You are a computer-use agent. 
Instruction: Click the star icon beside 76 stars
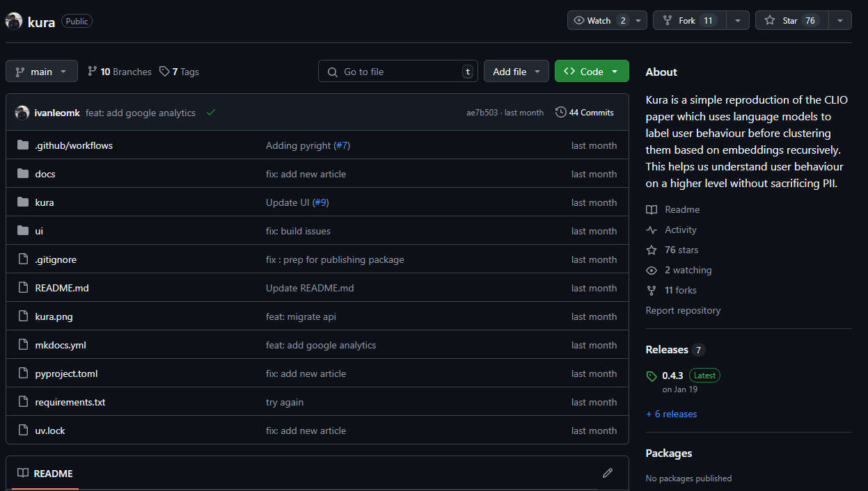pos(652,250)
